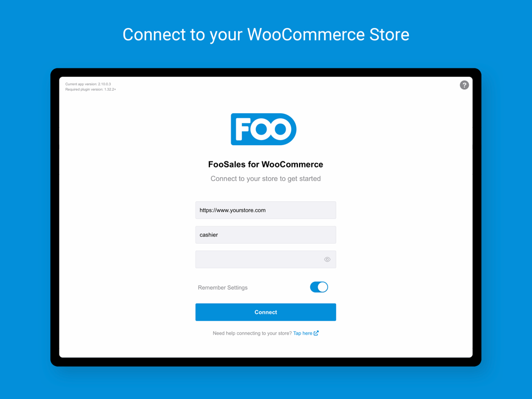Click the FooSales for WooCommerce title
Screen dimensions: 532x399
point(265,164)
